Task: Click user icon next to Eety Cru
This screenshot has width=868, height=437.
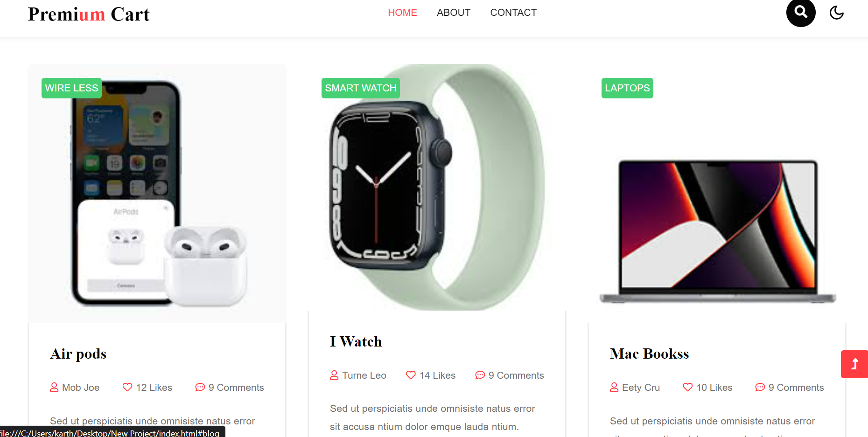Action: [614, 387]
